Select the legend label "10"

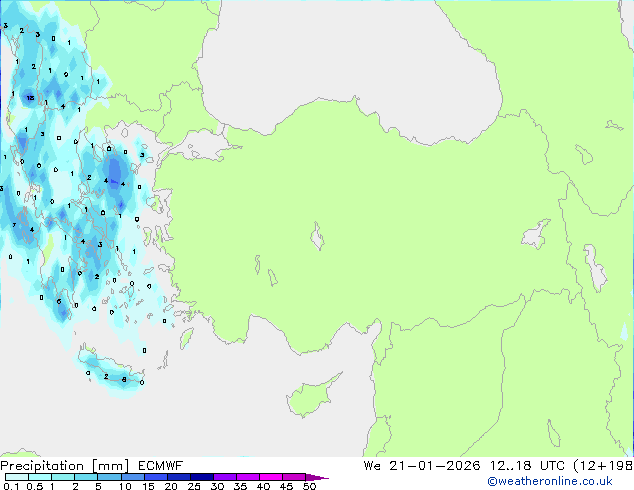click(125, 486)
